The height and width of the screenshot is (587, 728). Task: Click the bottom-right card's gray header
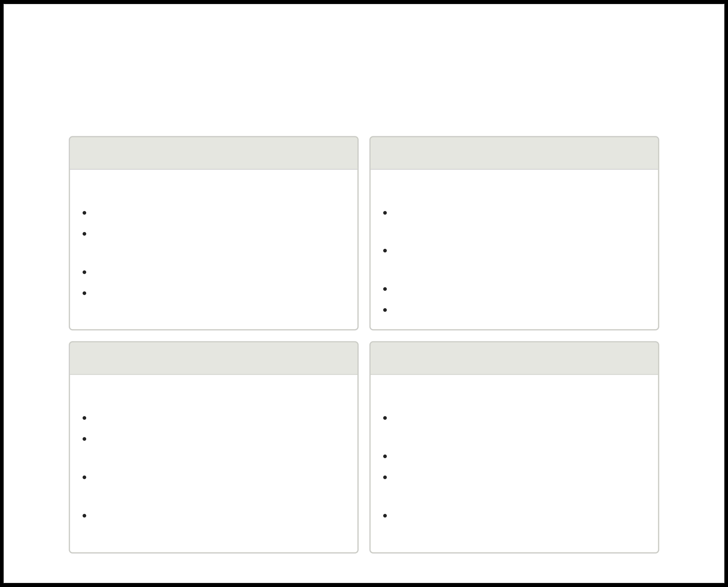coord(514,358)
